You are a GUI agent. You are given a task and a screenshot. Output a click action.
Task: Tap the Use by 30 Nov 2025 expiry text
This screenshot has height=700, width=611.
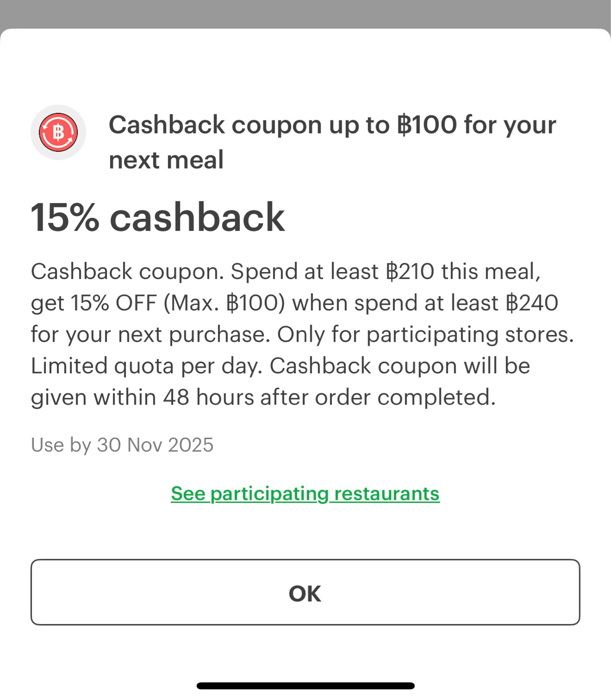[122, 445]
